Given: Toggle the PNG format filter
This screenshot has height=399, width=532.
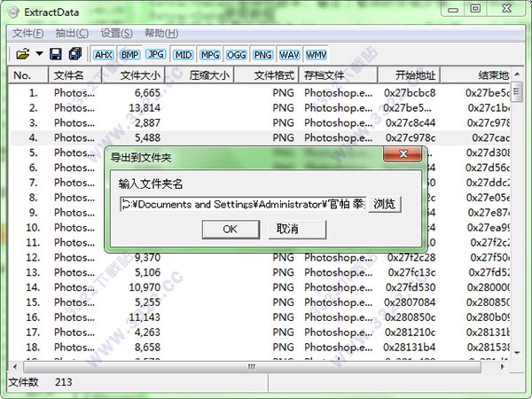Looking at the screenshot, I should 262,55.
